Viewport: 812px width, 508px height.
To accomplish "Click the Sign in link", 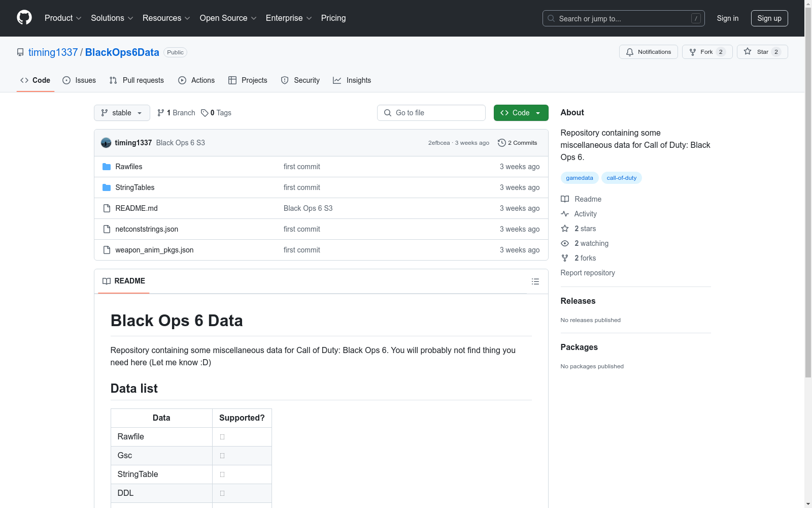I will click(x=728, y=18).
